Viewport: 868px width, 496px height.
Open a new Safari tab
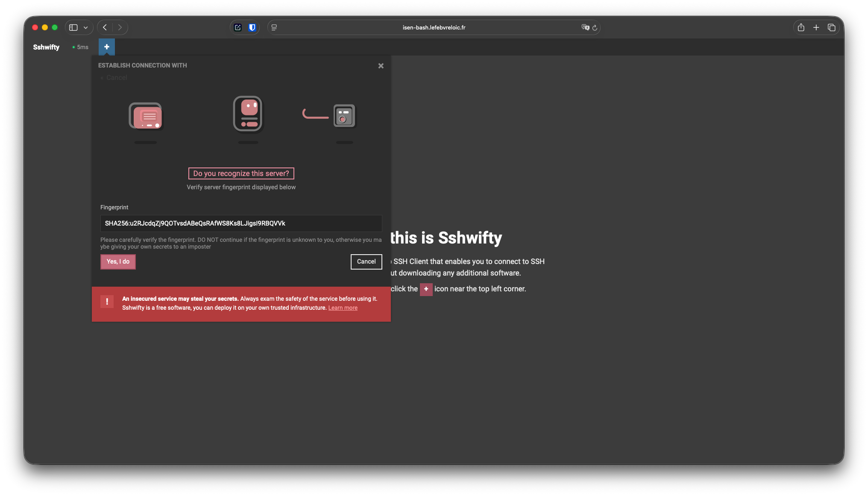tap(816, 27)
